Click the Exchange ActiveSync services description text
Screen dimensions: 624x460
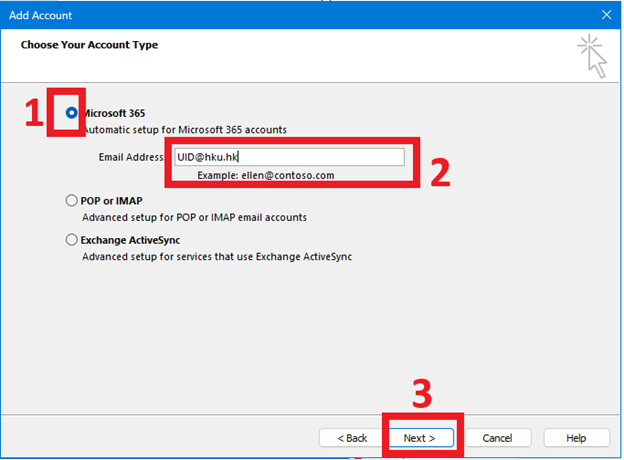217,257
